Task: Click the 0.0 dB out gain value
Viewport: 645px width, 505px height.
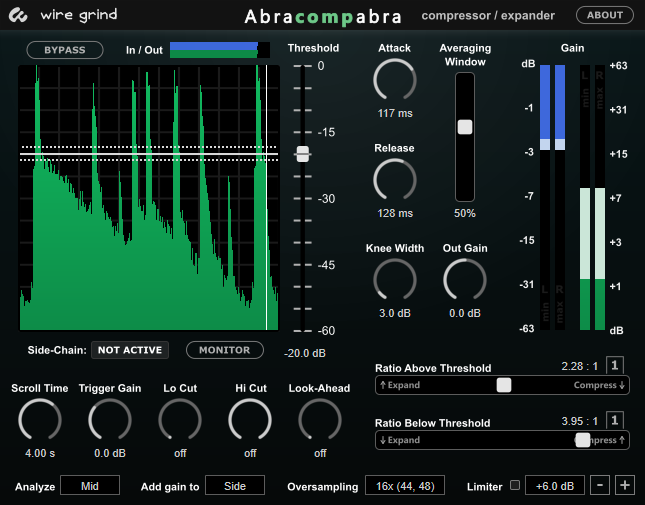Action: click(465, 313)
